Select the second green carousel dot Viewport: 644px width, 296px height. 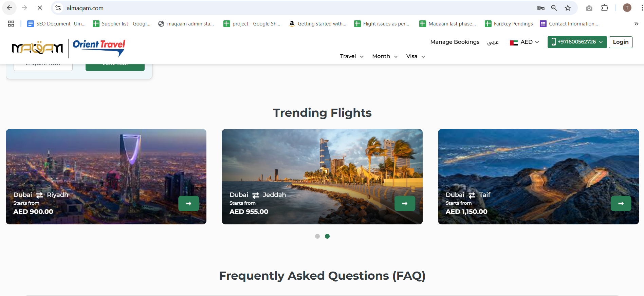click(x=327, y=236)
